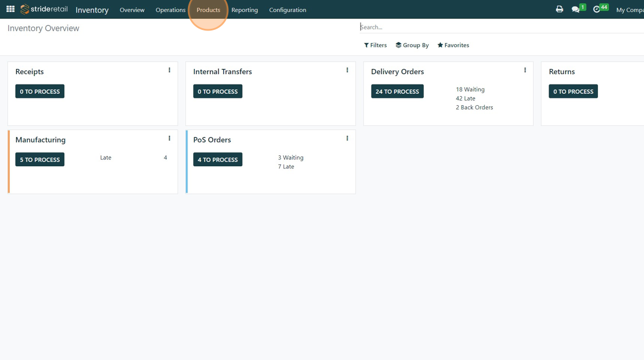
Task: Click Returns 0 TO PROCESS button
Action: point(573,91)
